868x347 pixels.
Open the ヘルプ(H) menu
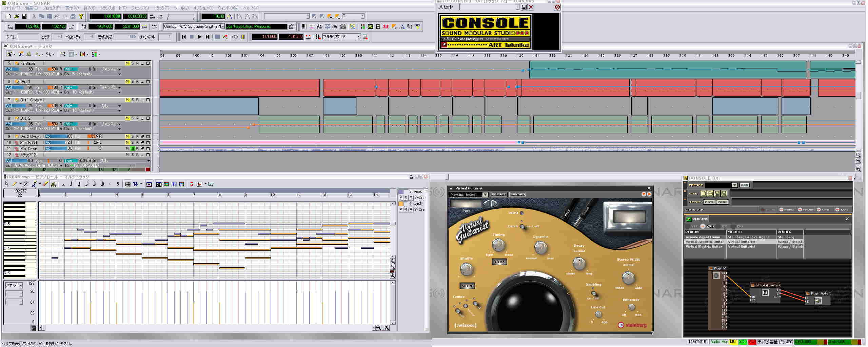point(251,8)
